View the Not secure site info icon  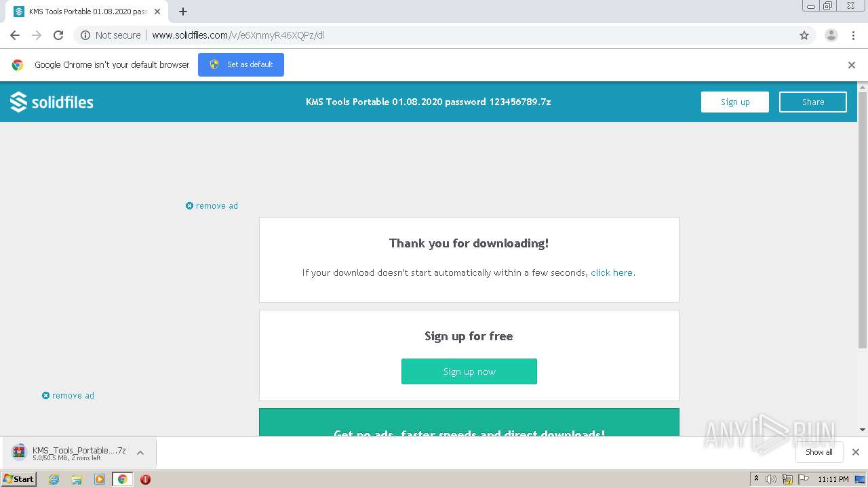tap(85, 35)
